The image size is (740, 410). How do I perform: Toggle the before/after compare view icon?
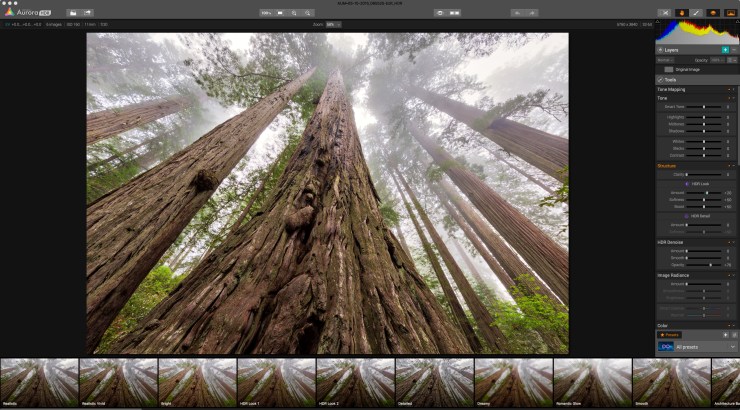[454, 13]
